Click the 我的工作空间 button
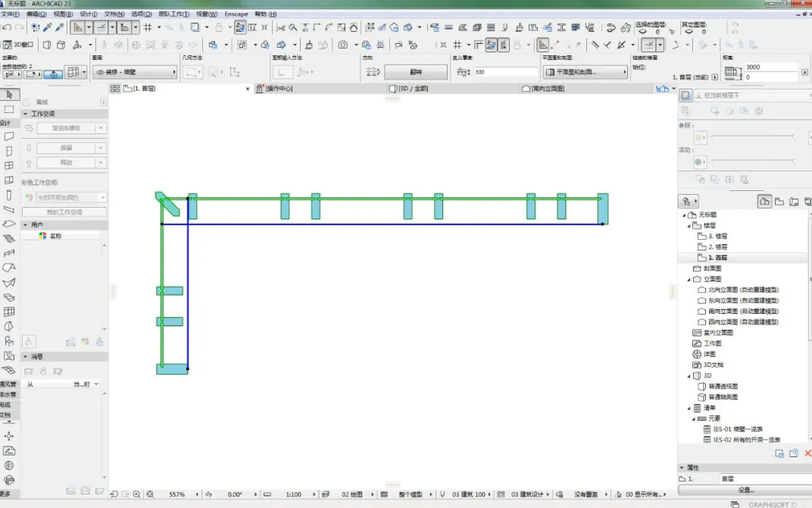This screenshot has height=508, width=812. (64, 212)
